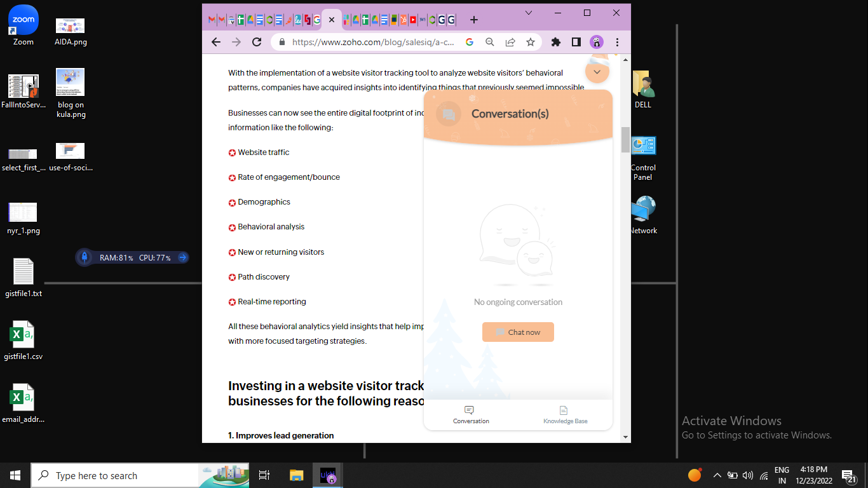
Task: Click the page scrollbar up arrow
Action: tap(625, 60)
